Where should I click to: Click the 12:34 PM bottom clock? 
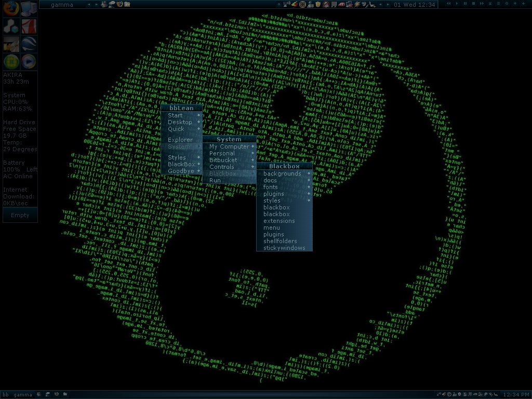516,395
